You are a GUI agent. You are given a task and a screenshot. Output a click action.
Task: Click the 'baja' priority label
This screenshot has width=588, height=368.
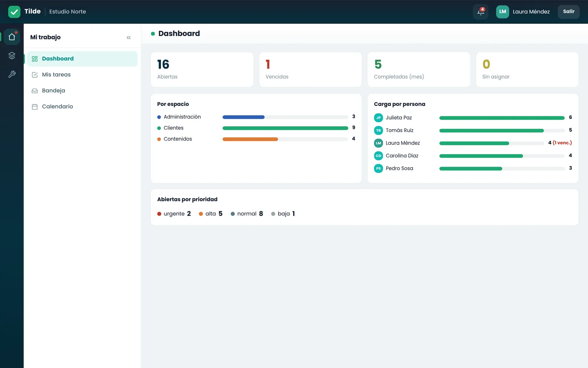pyautogui.click(x=284, y=214)
